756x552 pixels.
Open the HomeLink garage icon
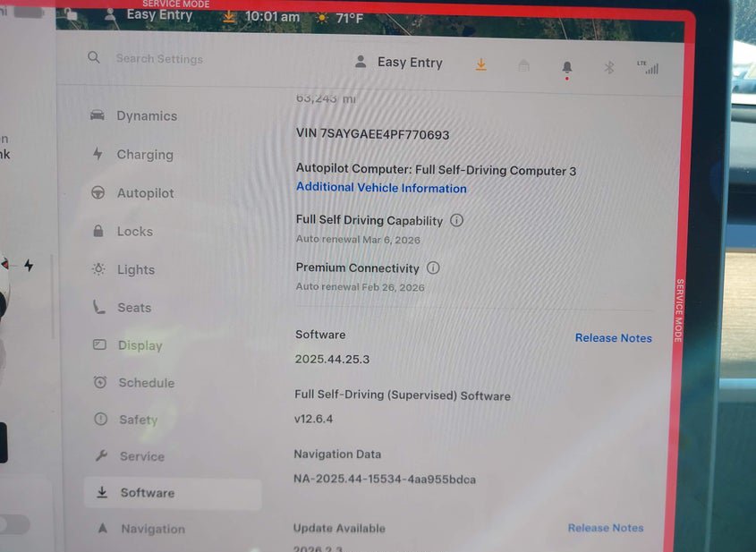523,65
